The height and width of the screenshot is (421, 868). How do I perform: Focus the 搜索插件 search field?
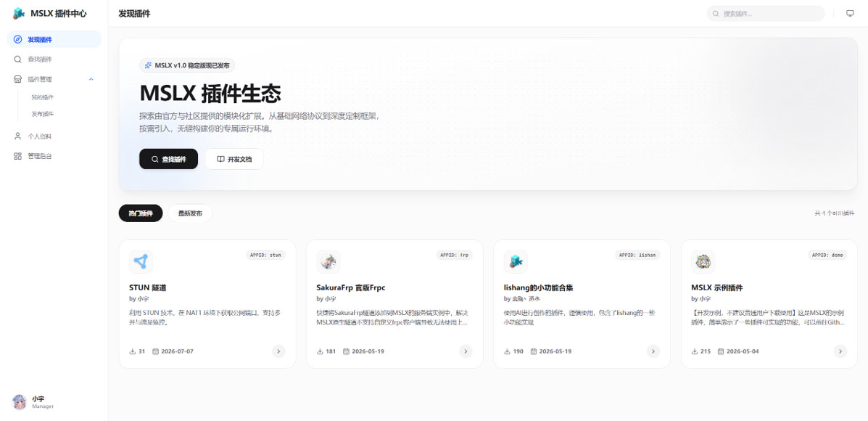pyautogui.click(x=766, y=13)
